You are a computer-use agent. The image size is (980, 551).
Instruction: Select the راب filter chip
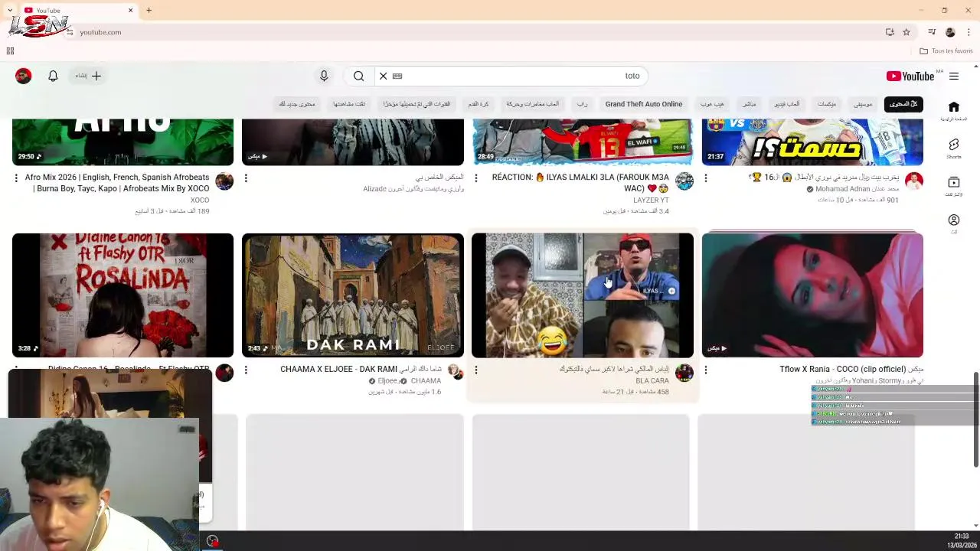582,104
